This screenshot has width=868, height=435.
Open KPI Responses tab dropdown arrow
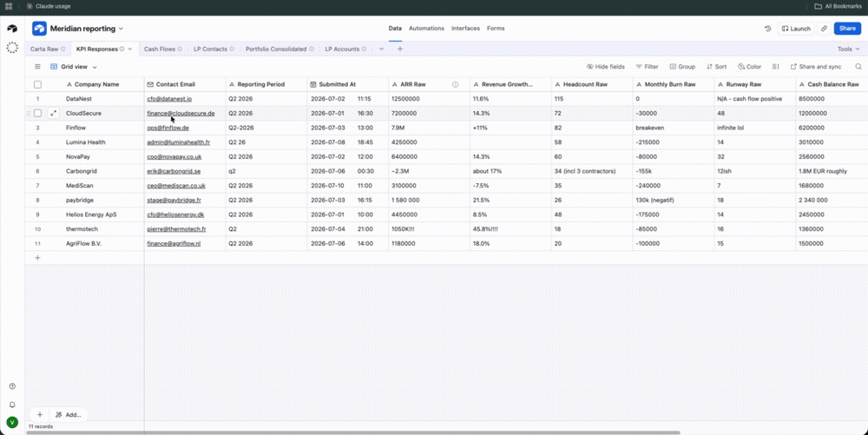tap(130, 49)
